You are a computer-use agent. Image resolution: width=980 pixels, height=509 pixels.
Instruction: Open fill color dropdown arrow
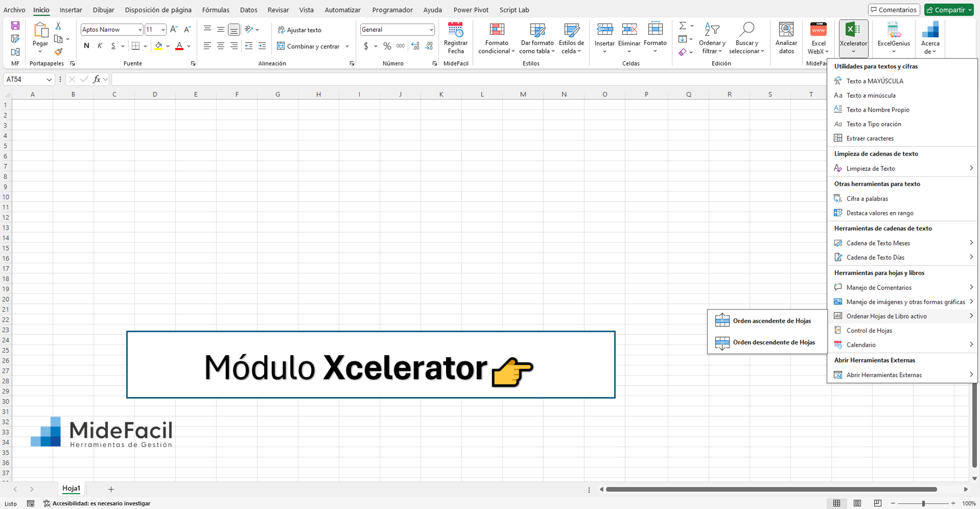[x=168, y=46]
